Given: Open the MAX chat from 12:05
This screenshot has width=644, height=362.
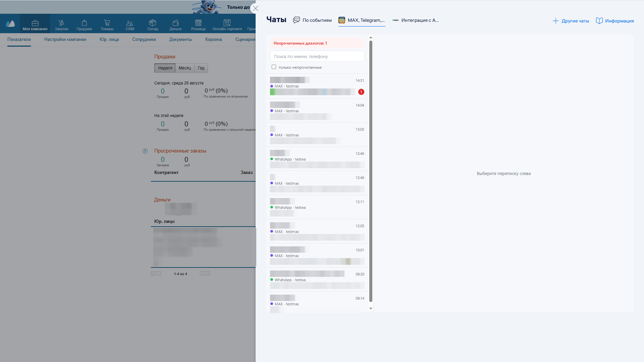Looking at the screenshot, I should (317, 231).
